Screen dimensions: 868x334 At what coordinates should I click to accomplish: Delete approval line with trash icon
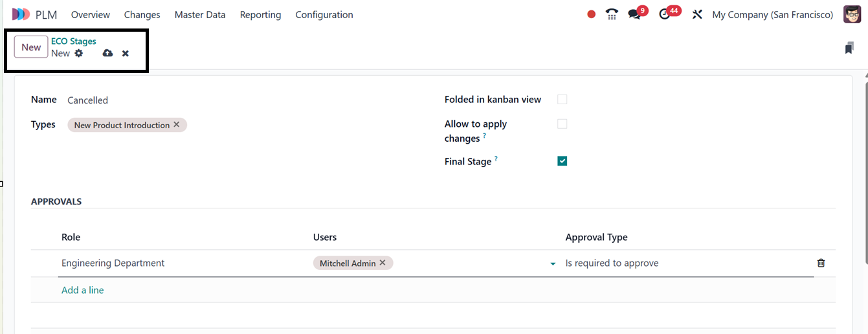coord(821,263)
